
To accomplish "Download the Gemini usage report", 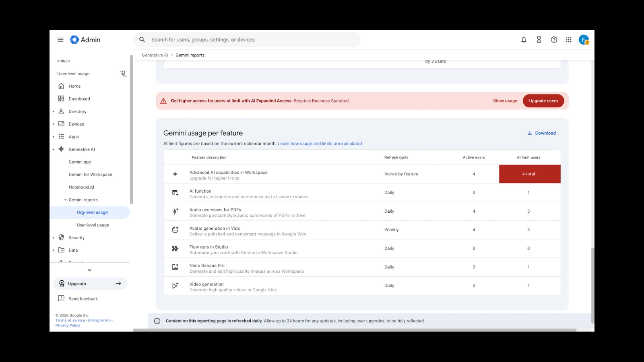I will (x=542, y=133).
